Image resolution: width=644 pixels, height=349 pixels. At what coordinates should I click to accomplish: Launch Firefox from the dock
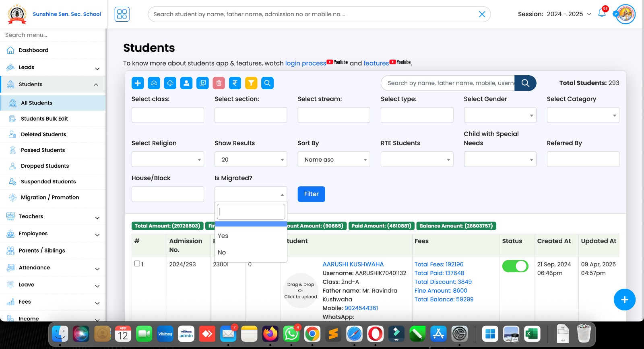pos(270,334)
